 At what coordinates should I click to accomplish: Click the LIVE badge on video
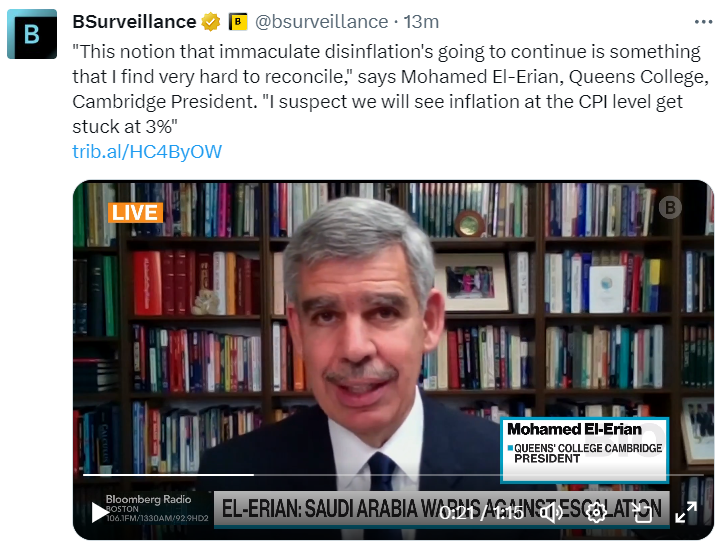134,212
